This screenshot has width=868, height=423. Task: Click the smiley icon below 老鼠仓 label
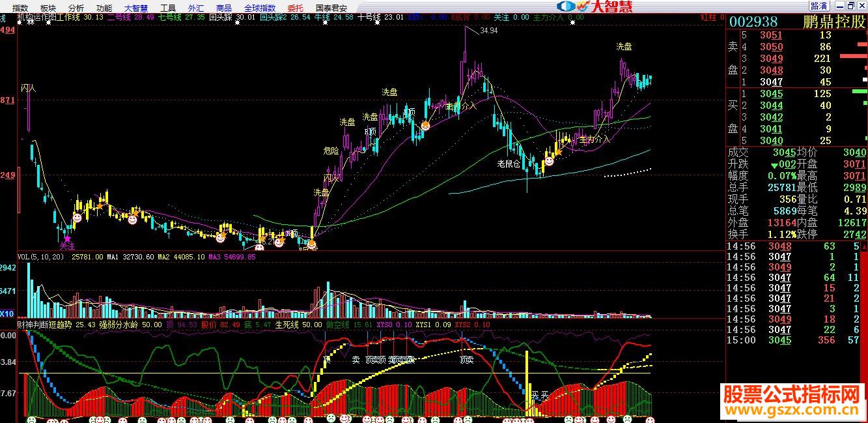click(549, 160)
